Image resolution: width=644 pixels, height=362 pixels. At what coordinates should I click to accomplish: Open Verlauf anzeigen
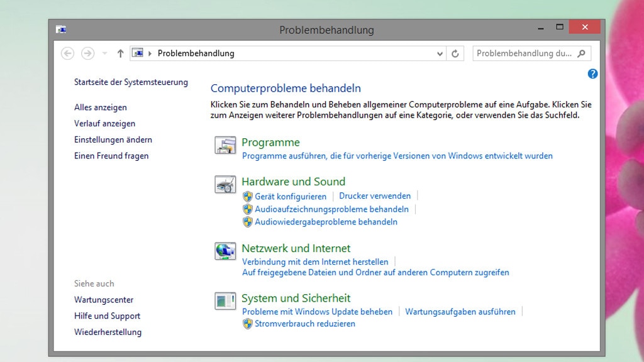(105, 124)
